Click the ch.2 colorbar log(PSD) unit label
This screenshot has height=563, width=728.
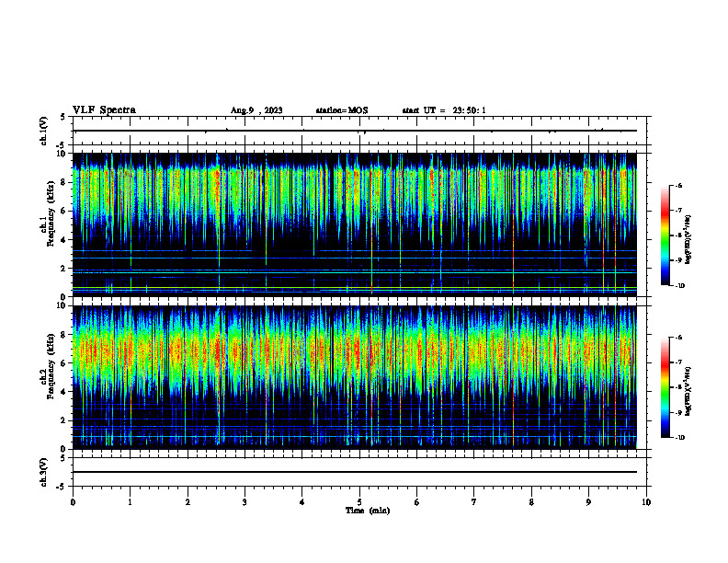click(x=688, y=392)
